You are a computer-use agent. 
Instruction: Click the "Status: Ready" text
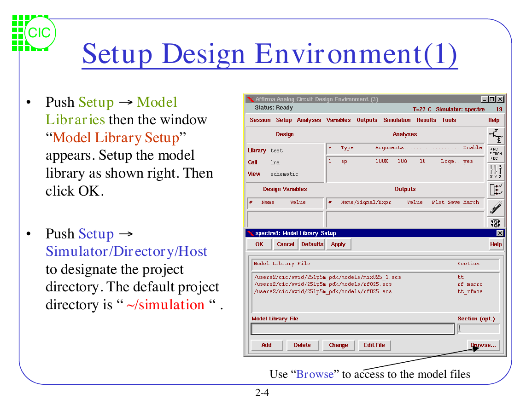[x=274, y=108]
